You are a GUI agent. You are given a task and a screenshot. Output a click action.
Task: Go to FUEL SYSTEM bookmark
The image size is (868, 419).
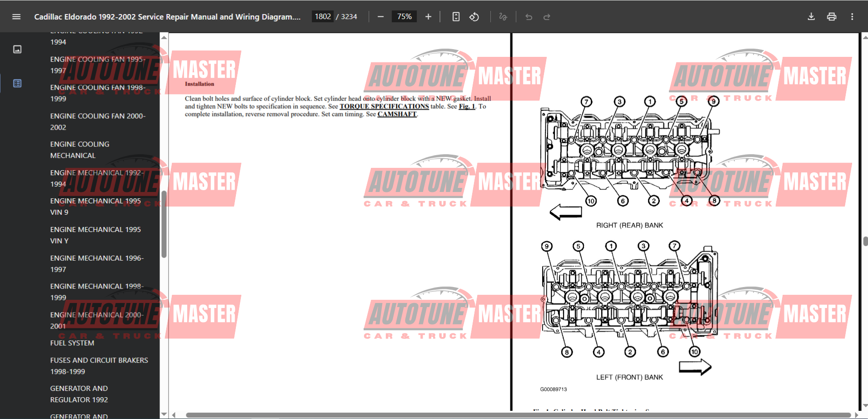pyautogui.click(x=72, y=343)
